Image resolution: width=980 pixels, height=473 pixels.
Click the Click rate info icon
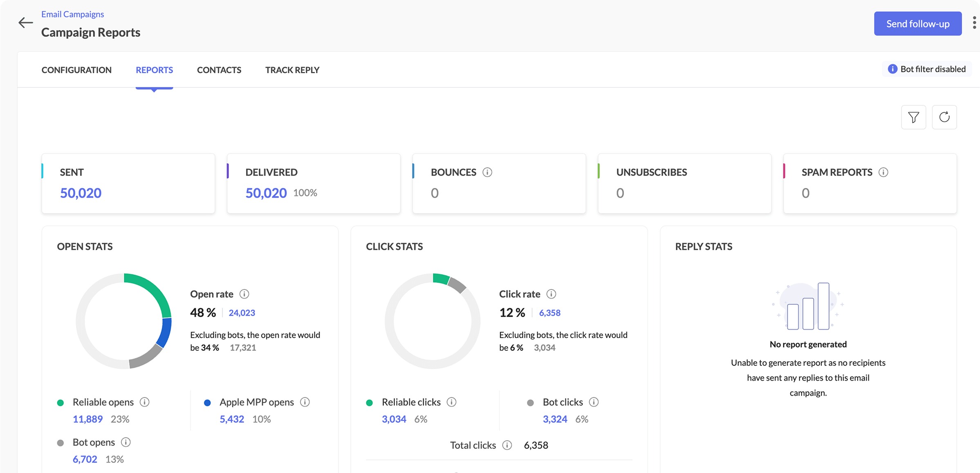(551, 294)
